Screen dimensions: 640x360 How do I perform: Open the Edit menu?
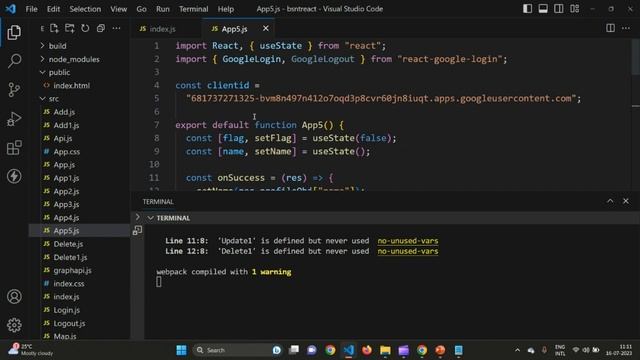point(53,9)
